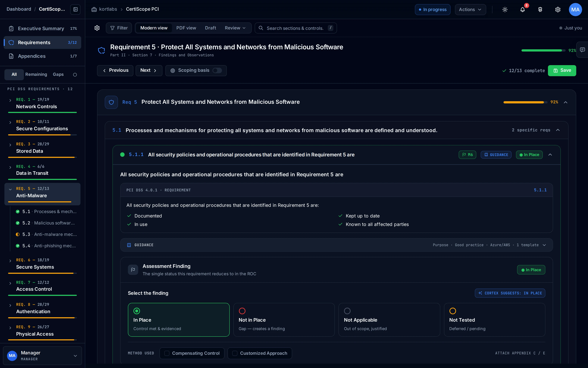Image resolution: width=588 pixels, height=368 pixels.
Task: Follow the Dashboard breadcrumb link
Action: tap(19, 9)
